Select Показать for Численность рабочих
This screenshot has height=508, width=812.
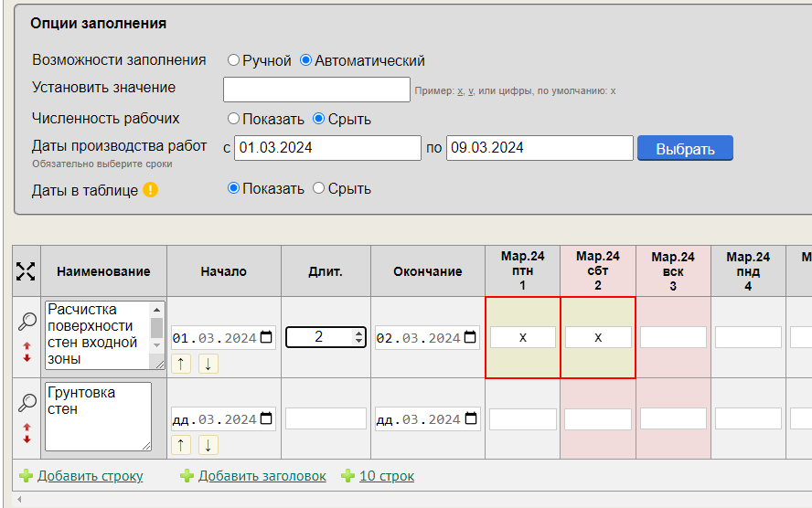(x=233, y=119)
